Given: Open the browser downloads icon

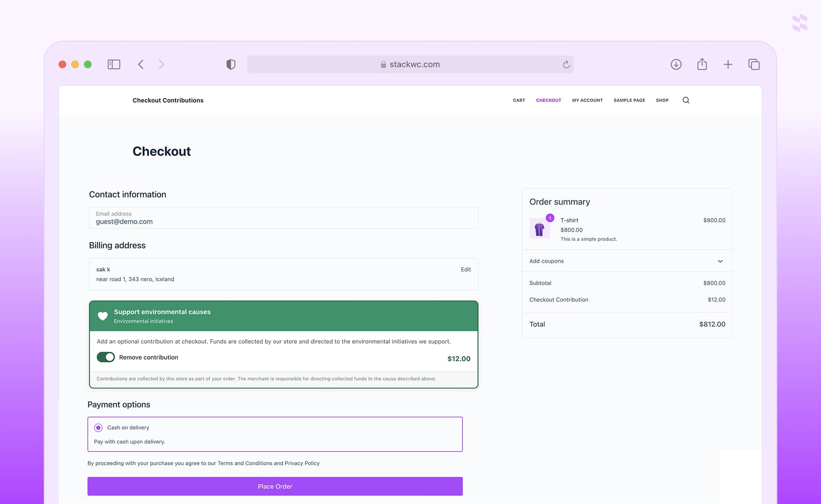Looking at the screenshot, I should (676, 65).
